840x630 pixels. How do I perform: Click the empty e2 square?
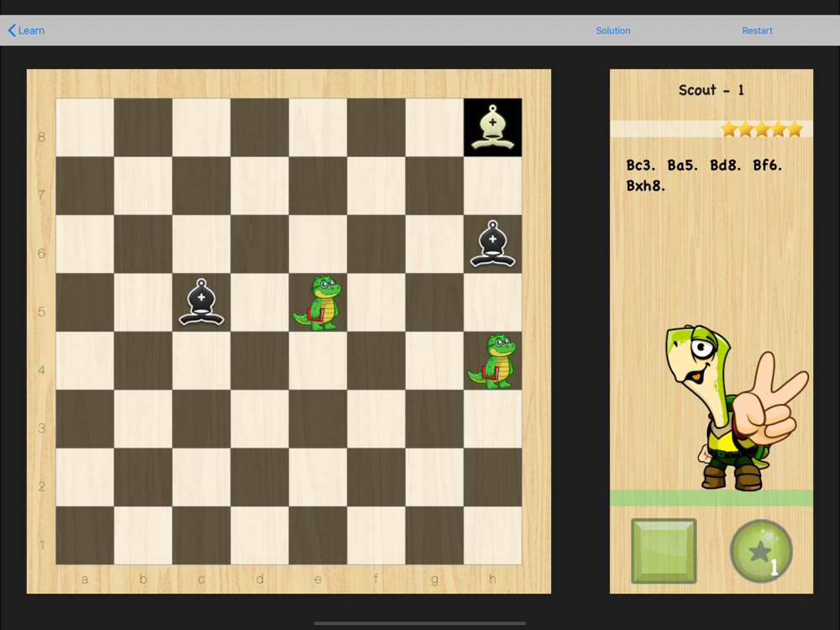click(318, 477)
